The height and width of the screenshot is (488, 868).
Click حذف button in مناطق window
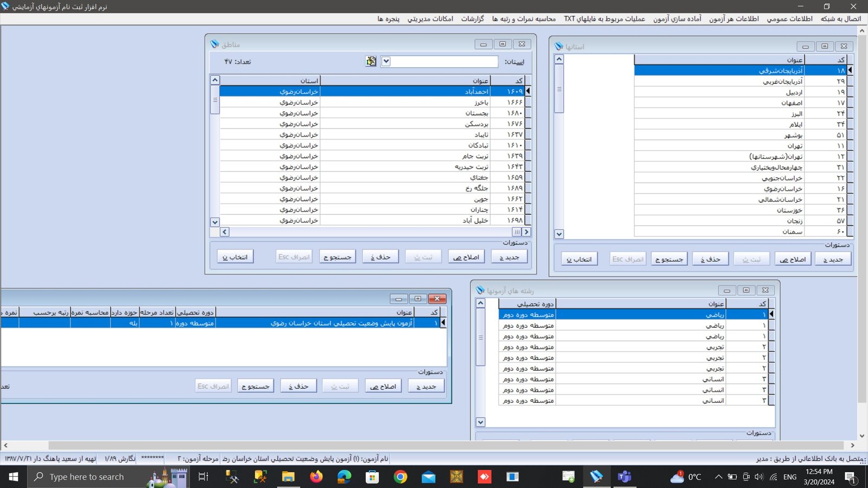pos(380,257)
